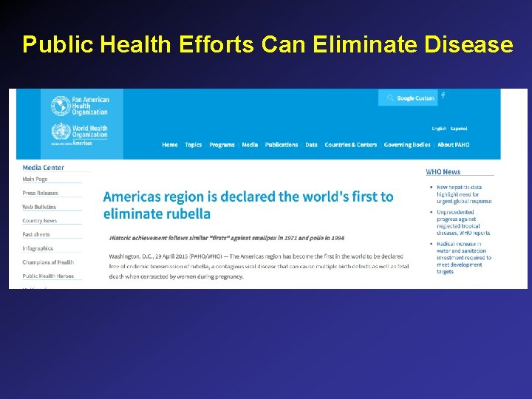Click the magnifier search icon
Image resolution: width=532 pixels, height=399 pixels.
click(390, 98)
